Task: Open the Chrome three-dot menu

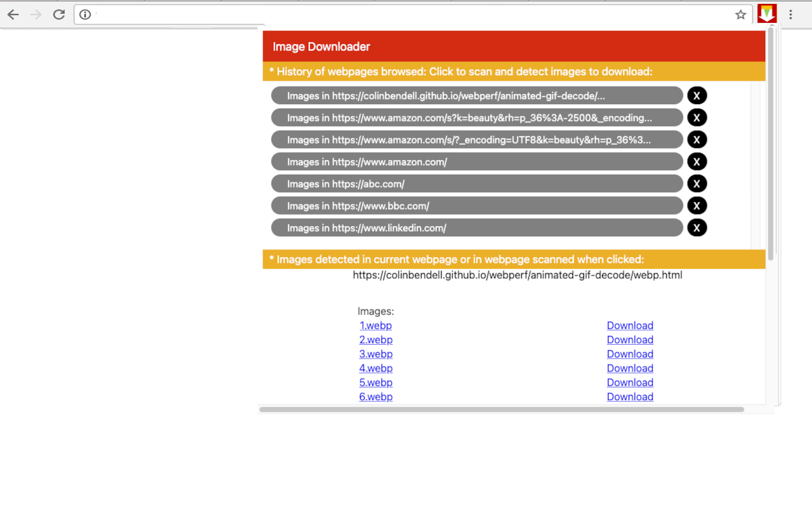Action: click(790, 14)
